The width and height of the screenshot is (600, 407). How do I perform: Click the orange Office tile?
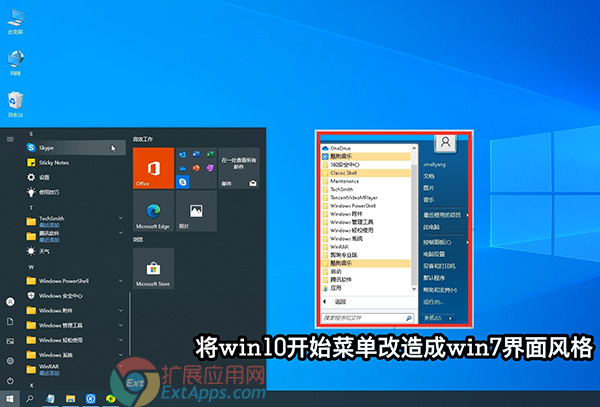coord(153,168)
